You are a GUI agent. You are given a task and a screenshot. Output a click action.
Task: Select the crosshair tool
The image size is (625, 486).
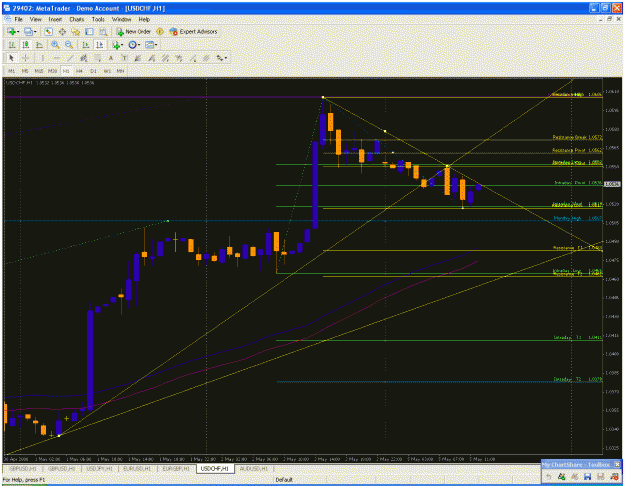point(25,58)
